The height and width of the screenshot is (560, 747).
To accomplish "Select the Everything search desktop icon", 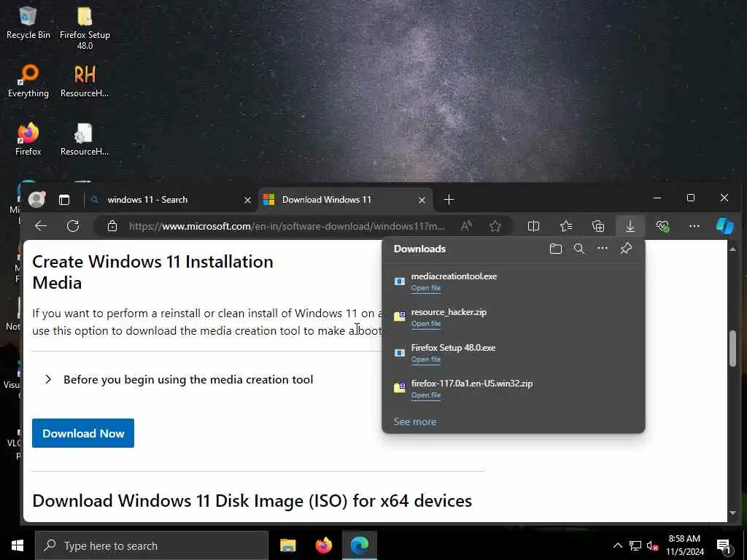I will [x=28, y=81].
